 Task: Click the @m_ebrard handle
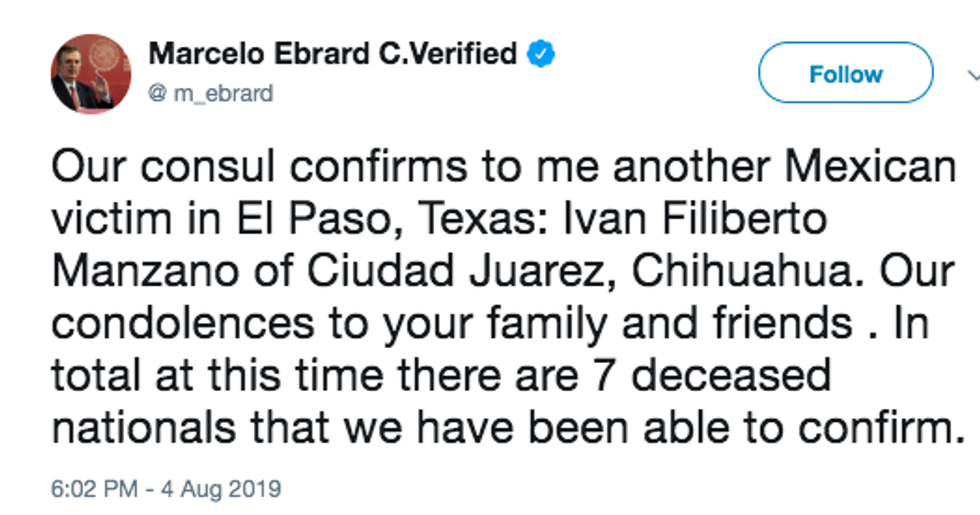point(210,93)
